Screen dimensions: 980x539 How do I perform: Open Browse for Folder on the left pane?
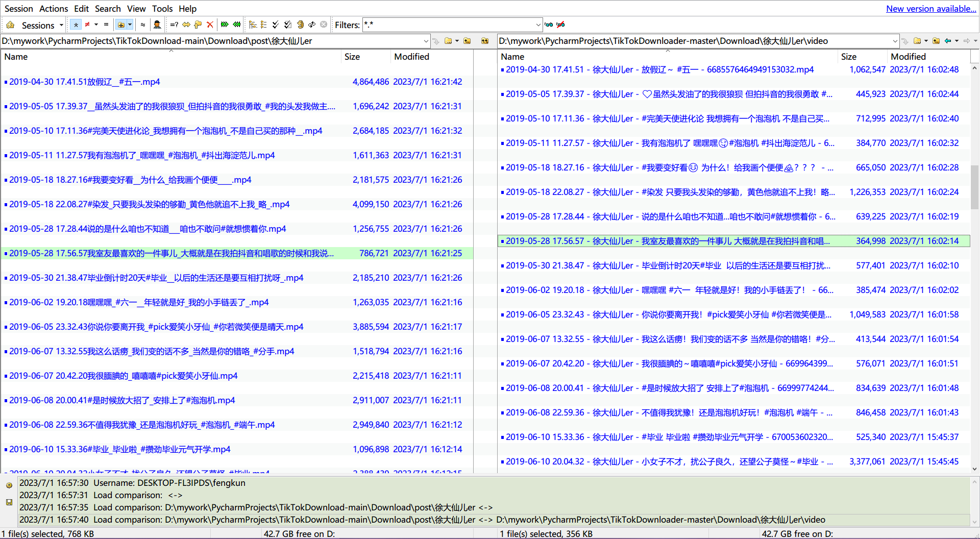point(448,41)
